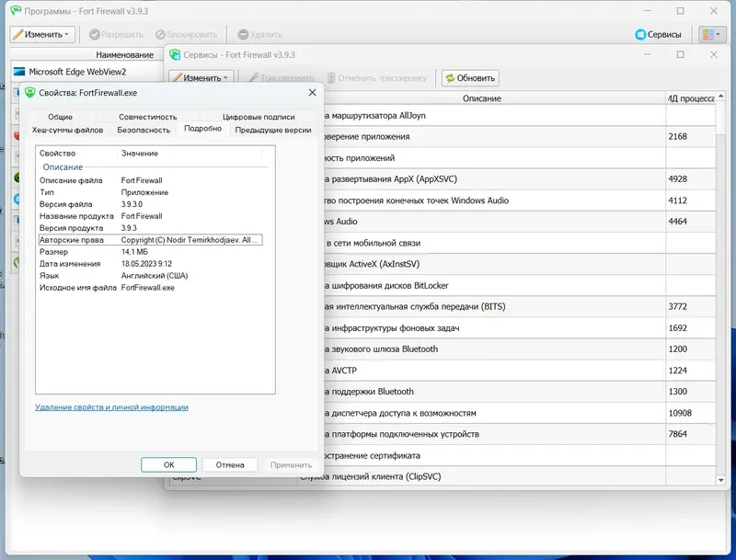This screenshot has width=736, height=560.
Task: Switch to Предыдущие версии tab
Action: [x=273, y=130]
